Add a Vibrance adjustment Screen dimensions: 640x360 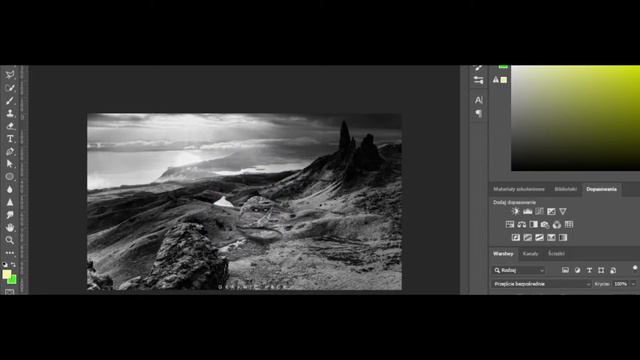pyautogui.click(x=563, y=211)
